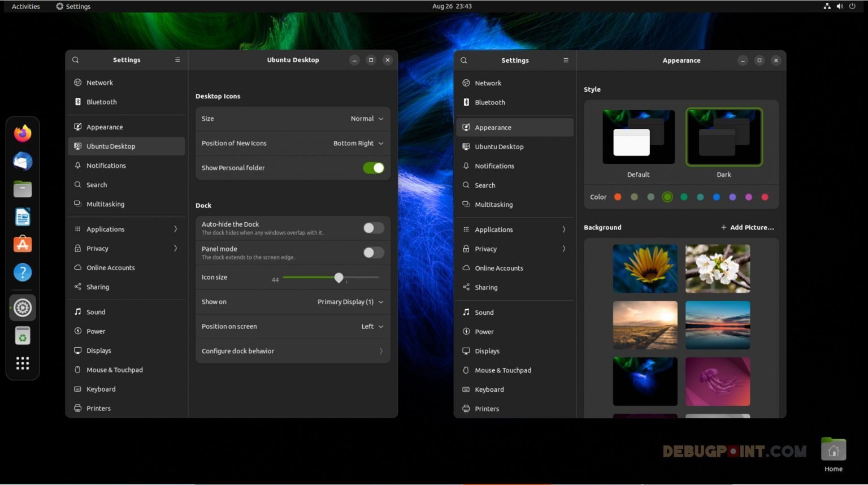Go to Appearance in Ubuntu Desktop window sidebar
Image resolution: width=868 pixels, height=485 pixels.
[127, 127]
